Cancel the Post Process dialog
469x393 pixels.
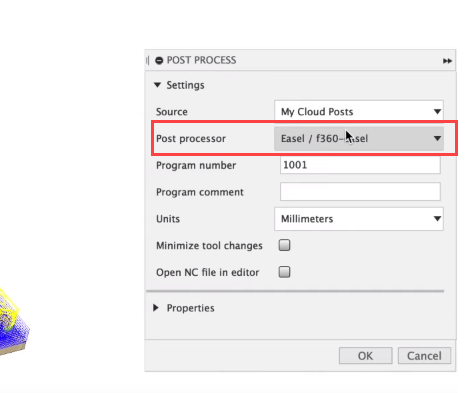coord(424,356)
